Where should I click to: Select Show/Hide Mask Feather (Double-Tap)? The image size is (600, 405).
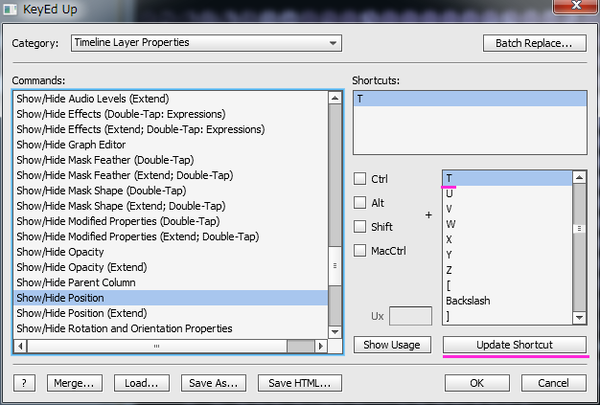coord(171,160)
